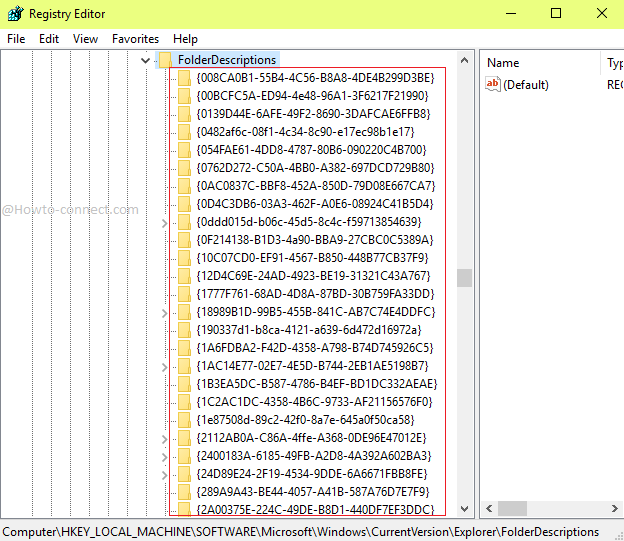The width and height of the screenshot is (624, 541).
Task: Click the tree vertical scrollbar thumb
Action: [x=464, y=278]
